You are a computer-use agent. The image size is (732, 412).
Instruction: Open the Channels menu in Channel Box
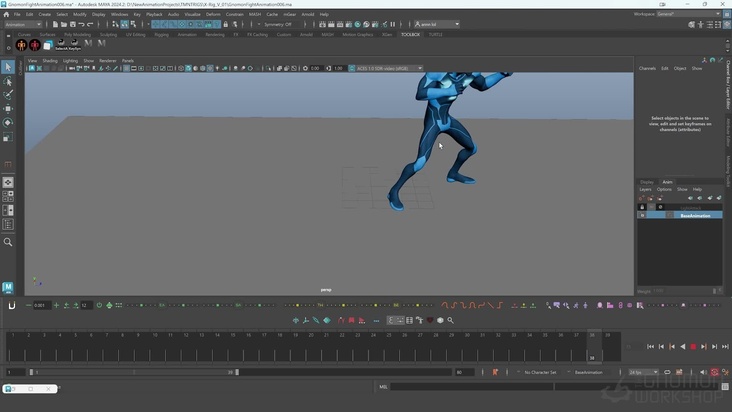click(647, 68)
